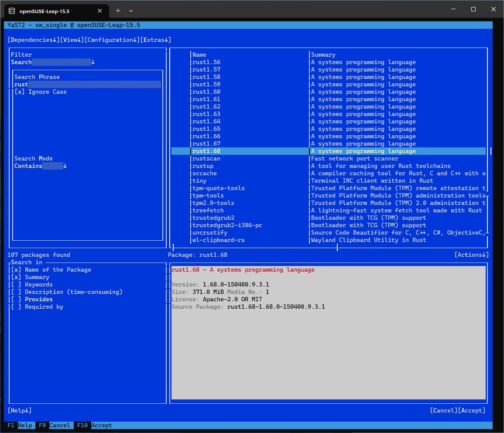Toggle the Ignore Case checkbox
This screenshot has height=433, width=504.
pos(41,92)
